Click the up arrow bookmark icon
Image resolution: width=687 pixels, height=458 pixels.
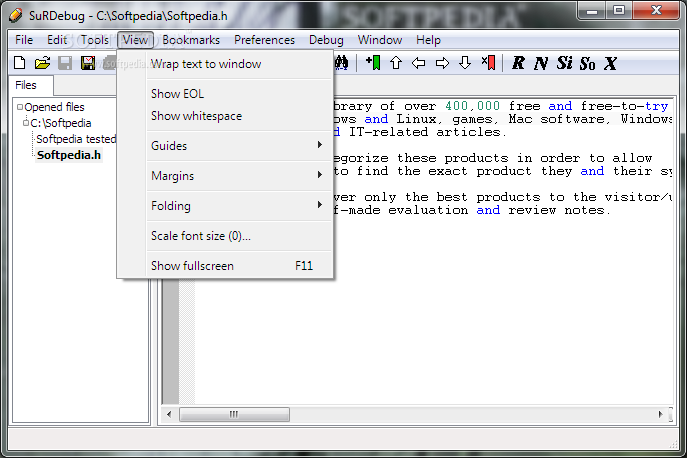click(x=396, y=63)
